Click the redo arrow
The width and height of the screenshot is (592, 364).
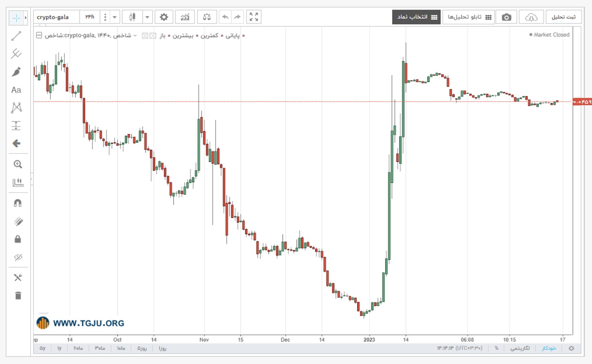(238, 17)
